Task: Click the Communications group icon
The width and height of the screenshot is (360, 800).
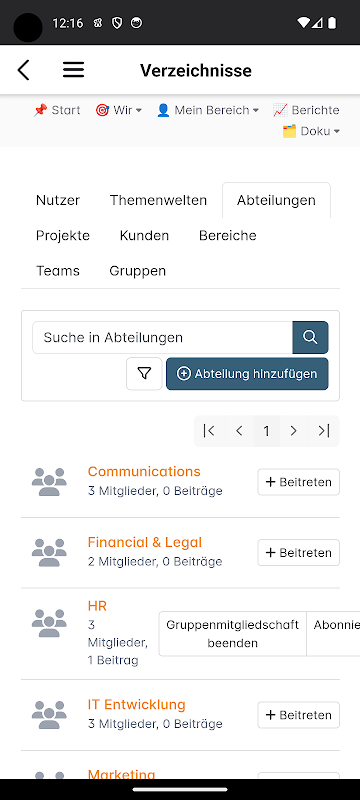Action: pyautogui.click(x=49, y=482)
